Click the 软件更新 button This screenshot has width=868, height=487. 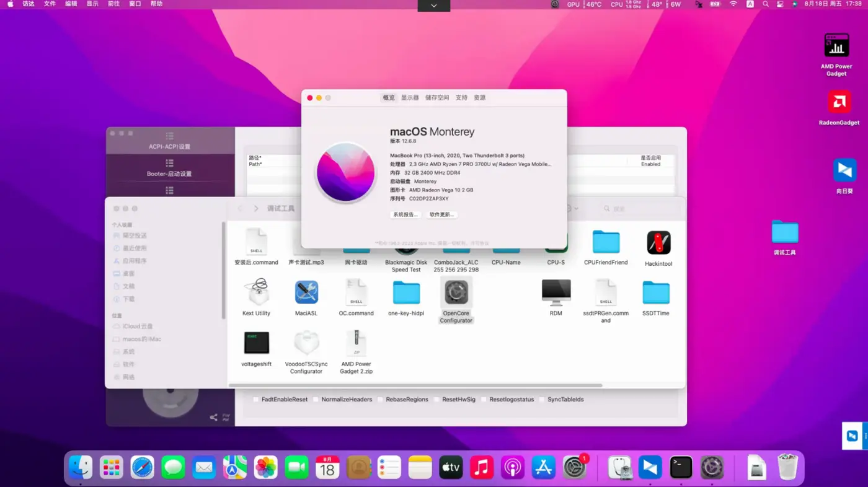click(442, 214)
